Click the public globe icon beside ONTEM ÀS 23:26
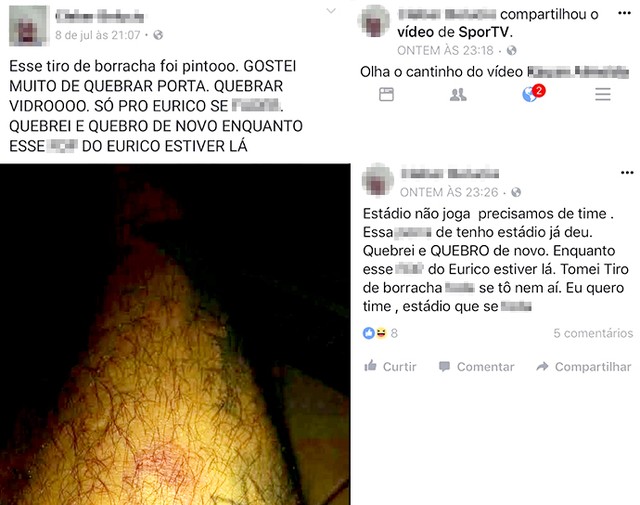 coord(516,192)
